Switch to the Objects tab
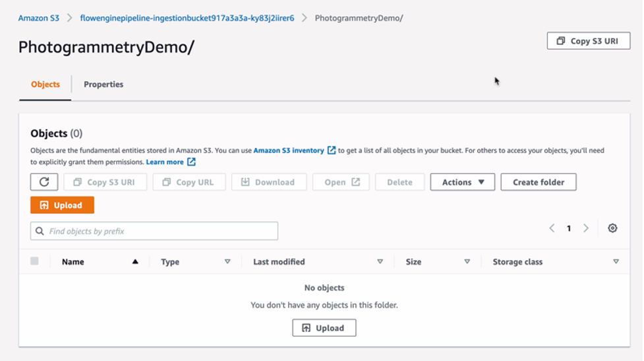644x361 pixels. click(45, 84)
